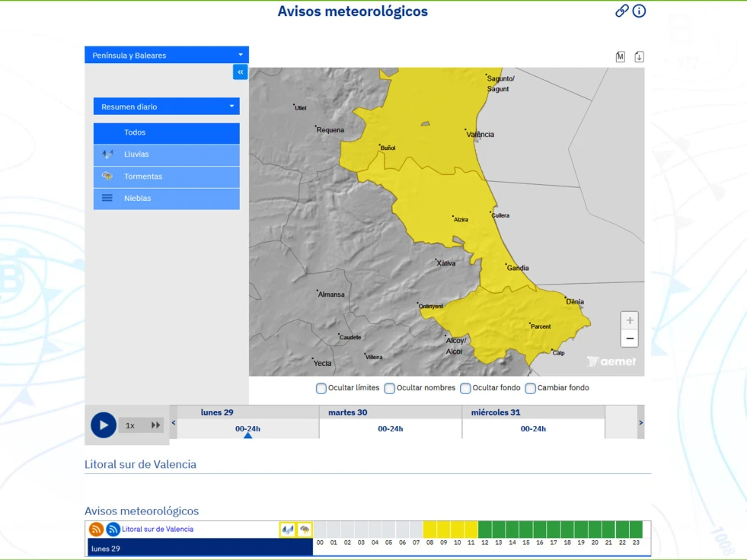Open the orange RSS feed icon
Image resolution: width=747 pixels, height=560 pixels.
point(95,529)
